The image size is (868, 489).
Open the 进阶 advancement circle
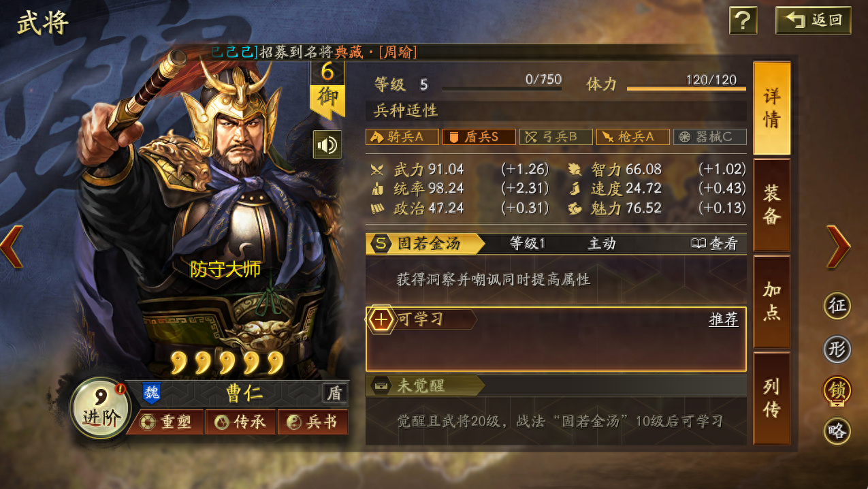click(x=100, y=408)
